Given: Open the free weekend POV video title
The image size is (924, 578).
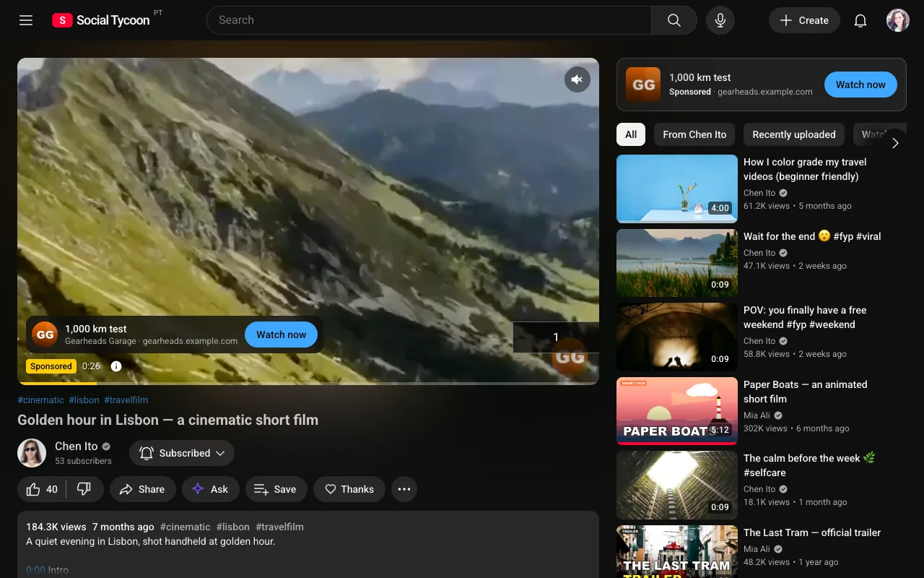Looking at the screenshot, I should [x=805, y=317].
